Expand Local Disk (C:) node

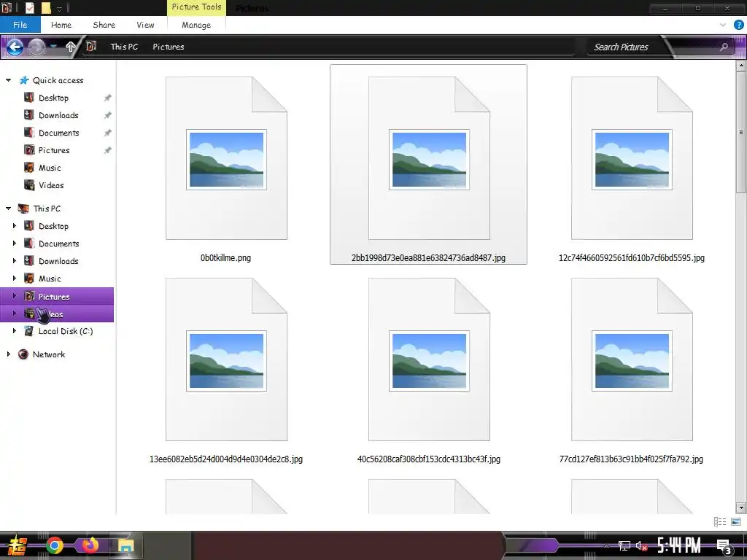click(x=15, y=331)
